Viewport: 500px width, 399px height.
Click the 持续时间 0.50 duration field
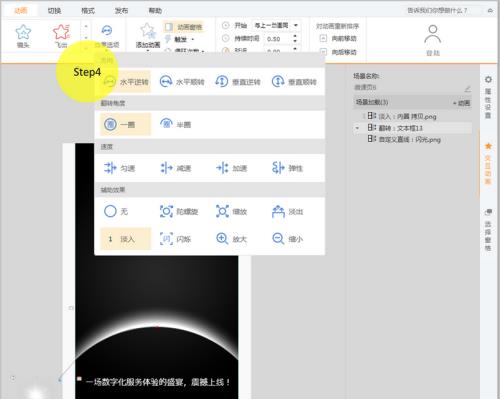click(x=279, y=39)
